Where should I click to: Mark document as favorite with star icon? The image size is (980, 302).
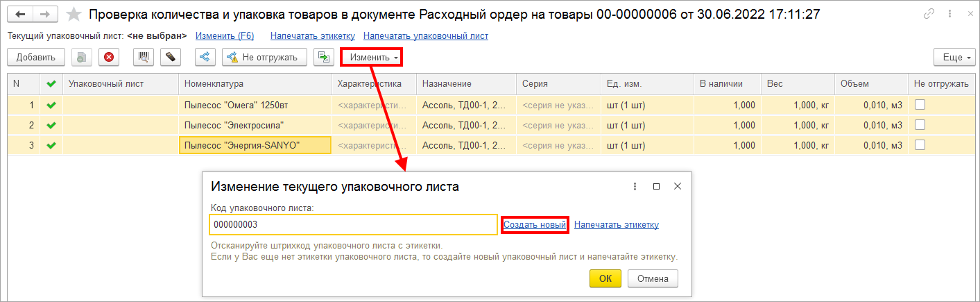[x=73, y=14]
